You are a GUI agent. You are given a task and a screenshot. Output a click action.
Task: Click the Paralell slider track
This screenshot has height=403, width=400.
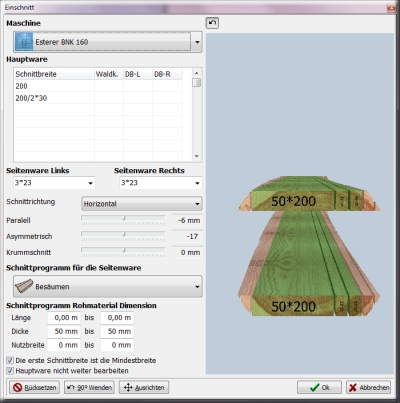(123, 218)
